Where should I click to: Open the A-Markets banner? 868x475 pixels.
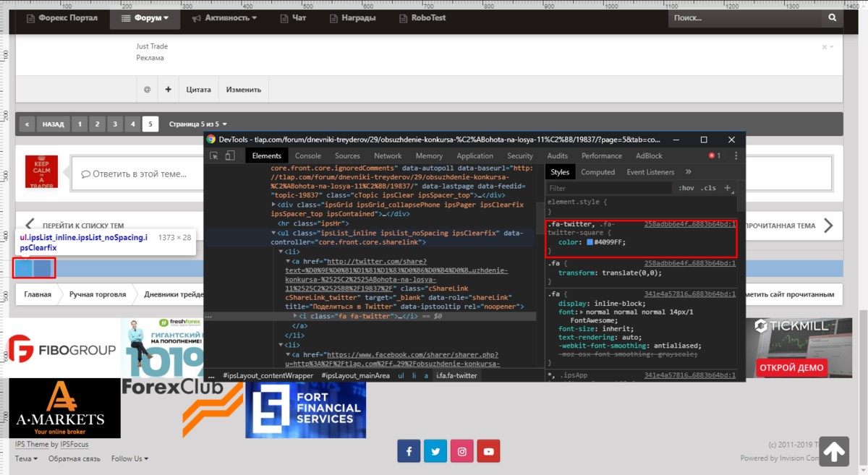65,408
